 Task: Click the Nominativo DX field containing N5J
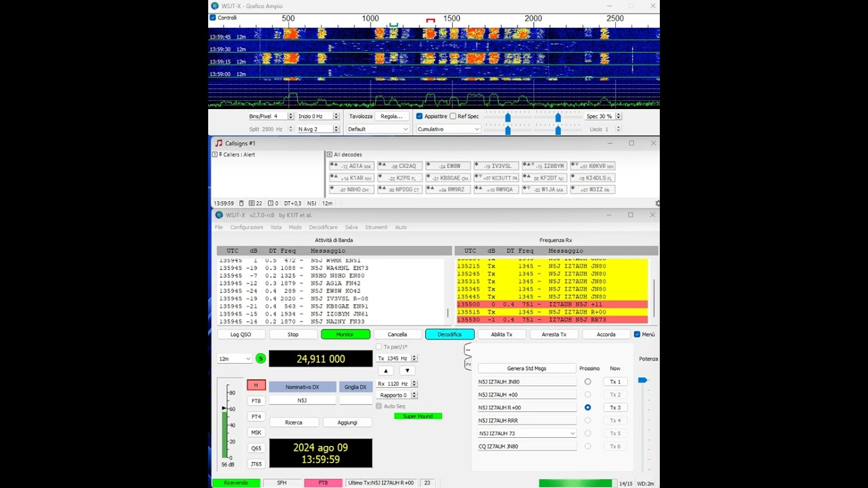coord(302,401)
